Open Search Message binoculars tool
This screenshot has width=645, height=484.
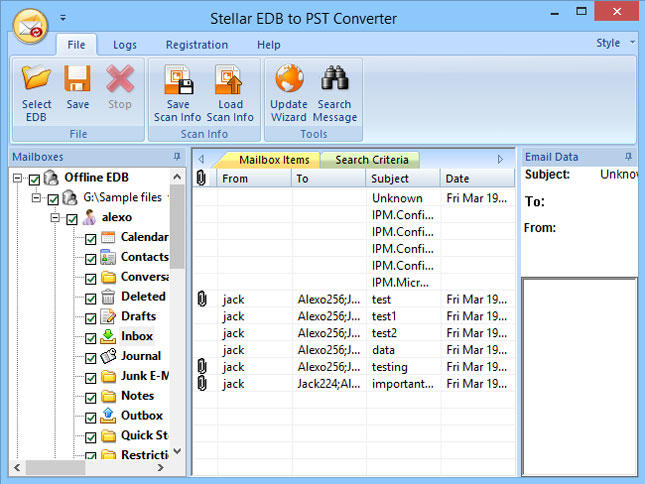335,93
